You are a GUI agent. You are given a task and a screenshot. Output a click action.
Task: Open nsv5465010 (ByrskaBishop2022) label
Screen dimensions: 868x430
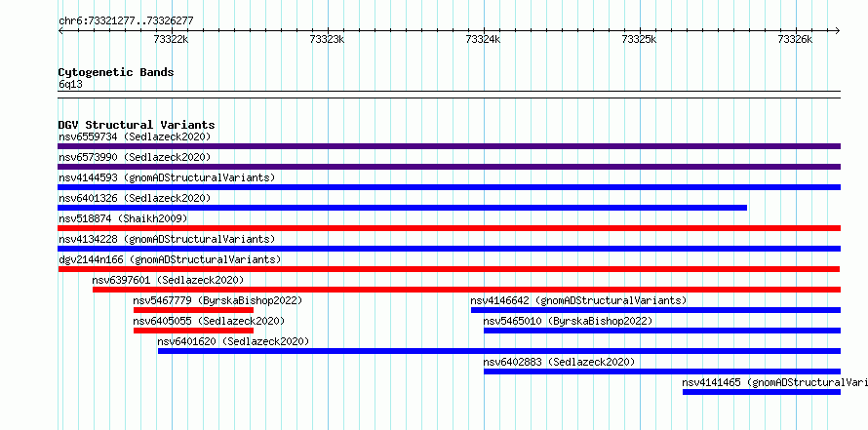tap(568, 321)
